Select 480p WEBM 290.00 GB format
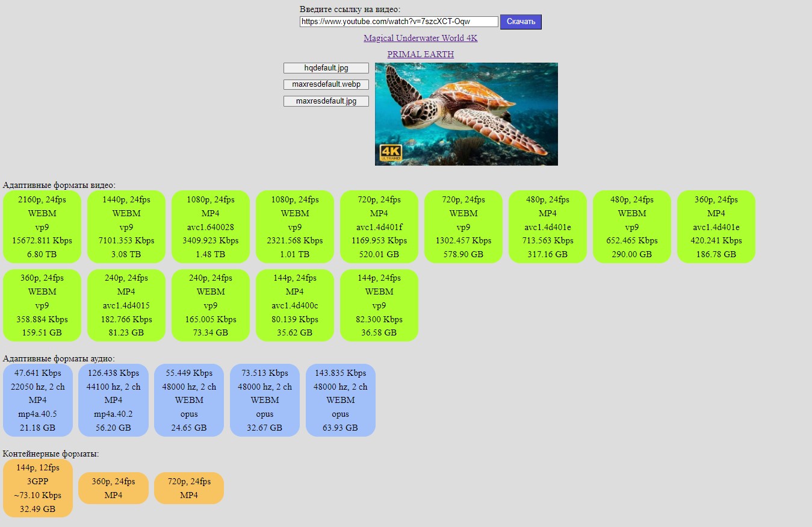Screen dimensions: 812x527 [632, 227]
